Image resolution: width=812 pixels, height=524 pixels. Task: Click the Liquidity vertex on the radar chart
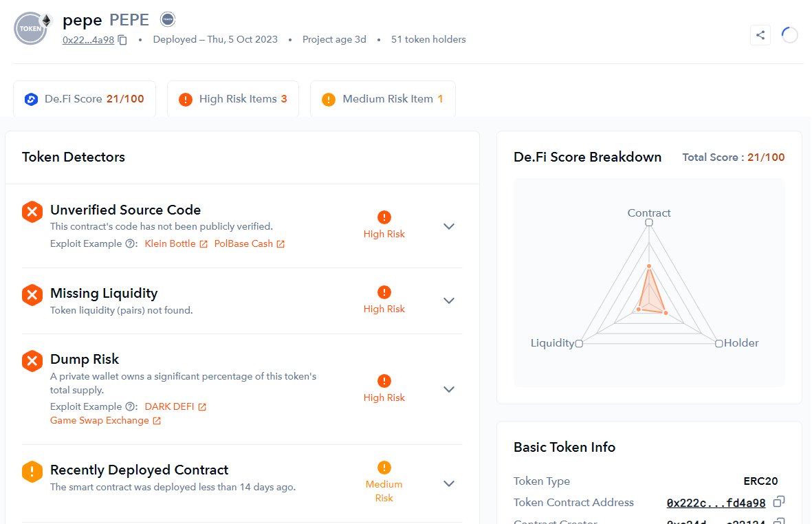coord(579,344)
